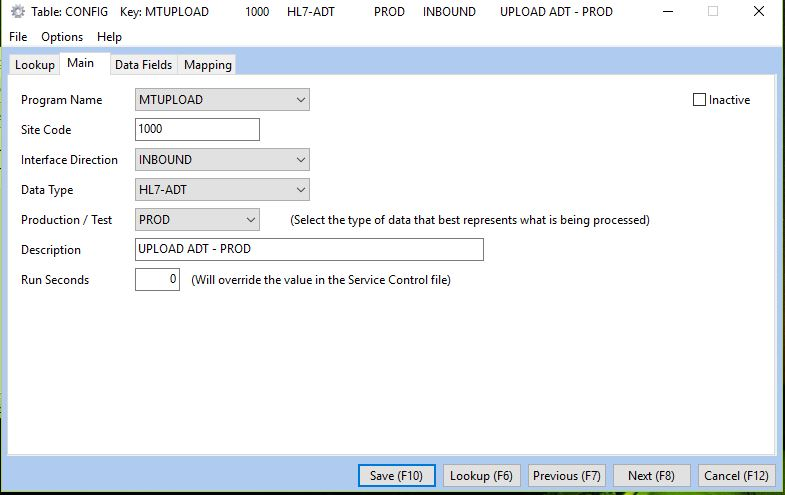Open the Help menu

coord(109,37)
